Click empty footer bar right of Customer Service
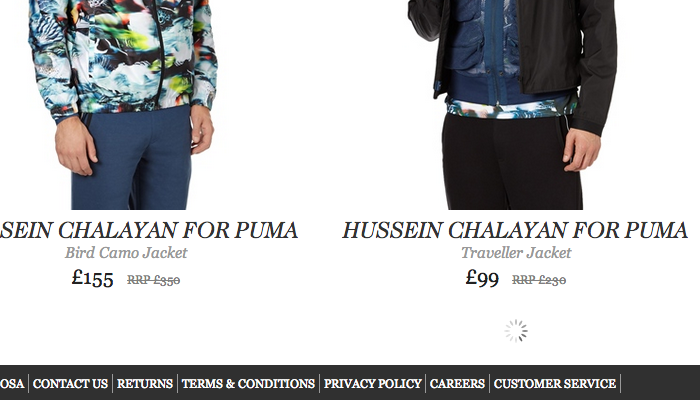Screen dimensions: 700x400 coord(661,383)
